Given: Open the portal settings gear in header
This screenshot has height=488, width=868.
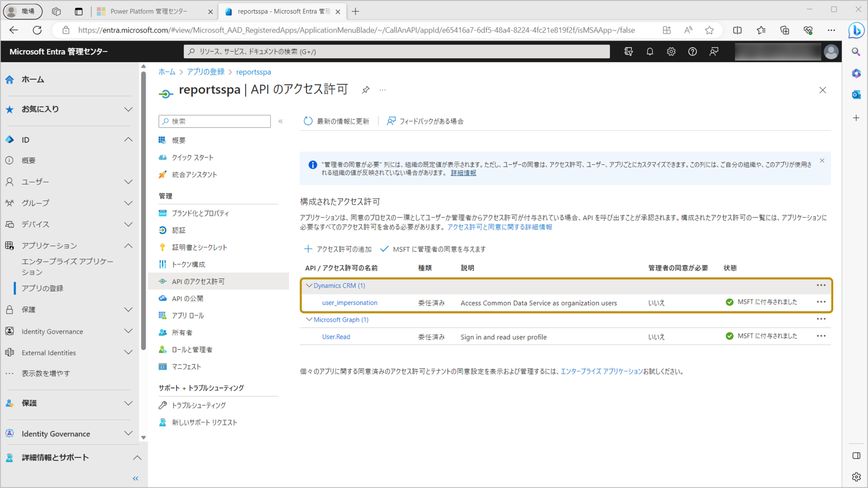Looking at the screenshot, I should point(671,52).
